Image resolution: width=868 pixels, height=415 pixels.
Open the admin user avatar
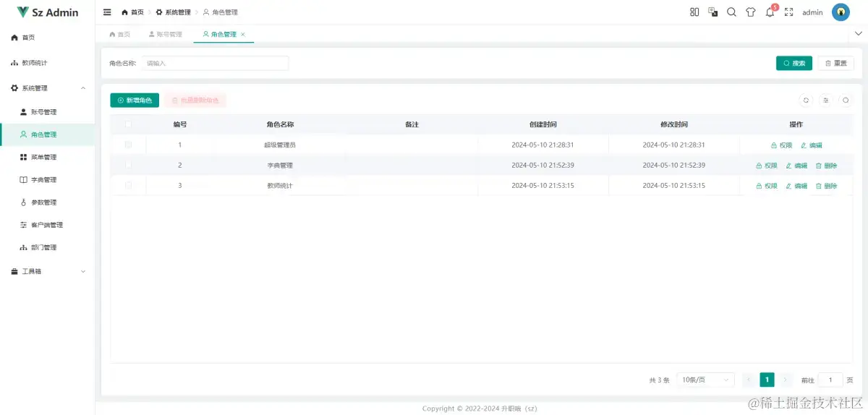(841, 12)
